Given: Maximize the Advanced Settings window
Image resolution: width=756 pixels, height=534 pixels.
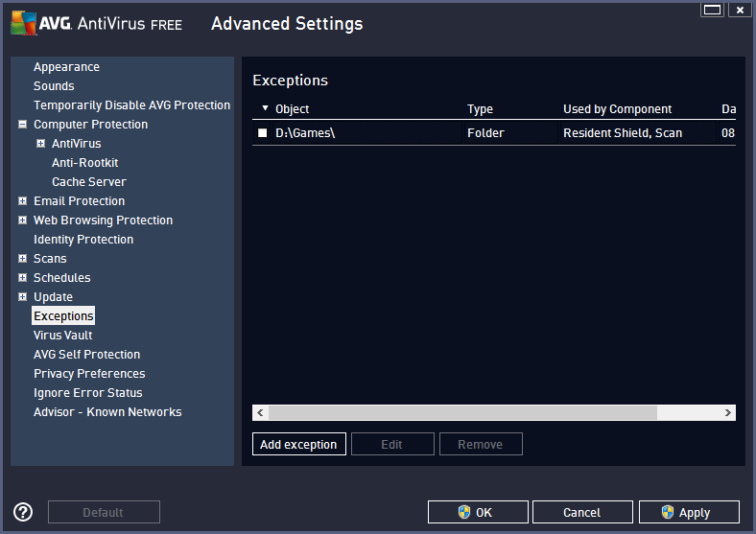Looking at the screenshot, I should [x=712, y=10].
